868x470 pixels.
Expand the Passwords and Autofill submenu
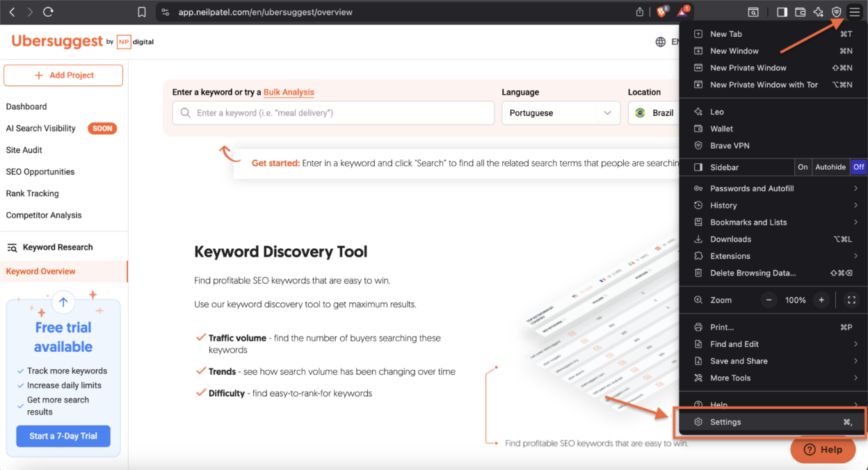click(773, 188)
